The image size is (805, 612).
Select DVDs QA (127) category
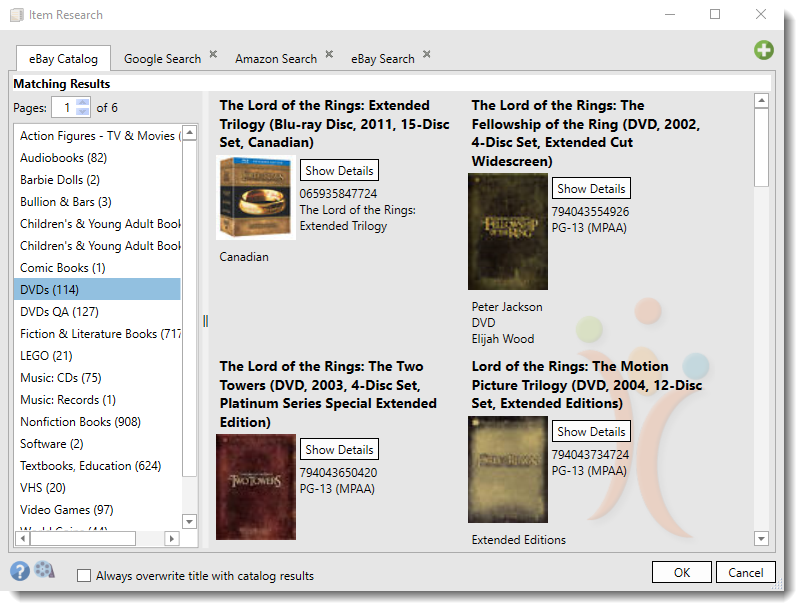[x=98, y=312]
